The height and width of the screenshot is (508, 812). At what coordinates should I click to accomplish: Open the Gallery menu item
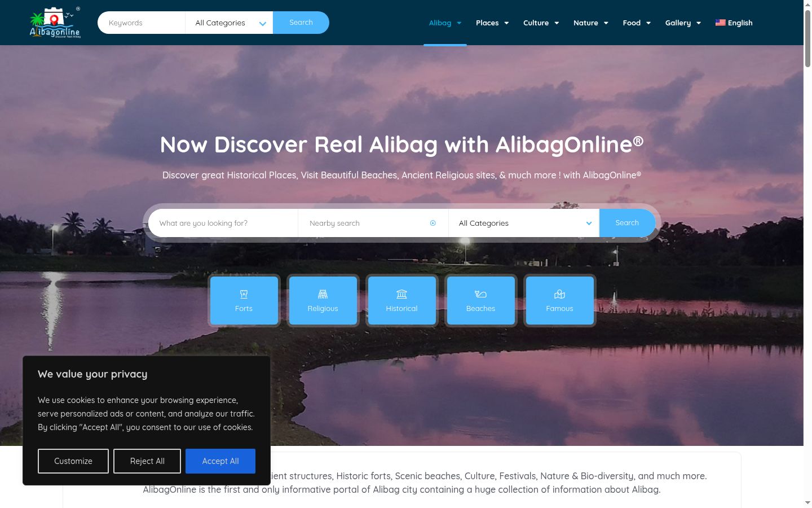(x=678, y=23)
